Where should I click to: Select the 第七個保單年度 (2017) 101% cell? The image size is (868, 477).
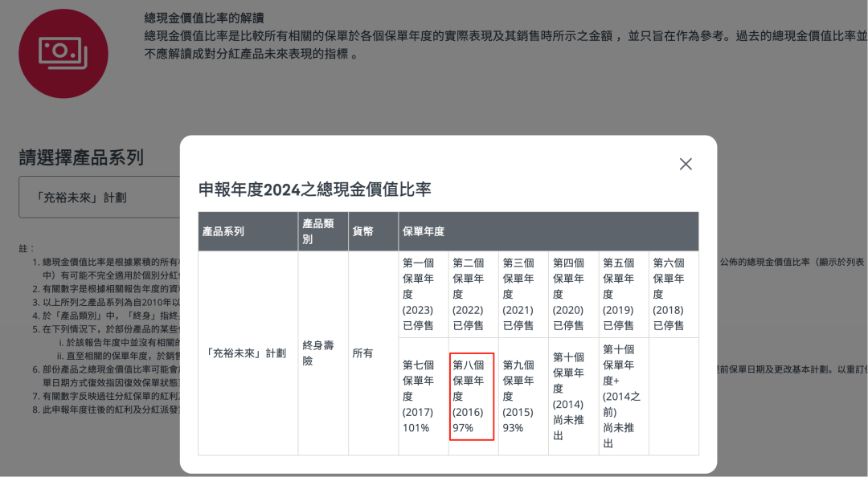coord(423,397)
